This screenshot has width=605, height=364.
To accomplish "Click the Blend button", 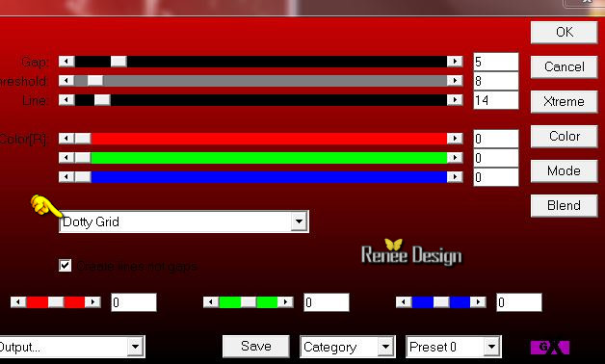I will point(565,205).
